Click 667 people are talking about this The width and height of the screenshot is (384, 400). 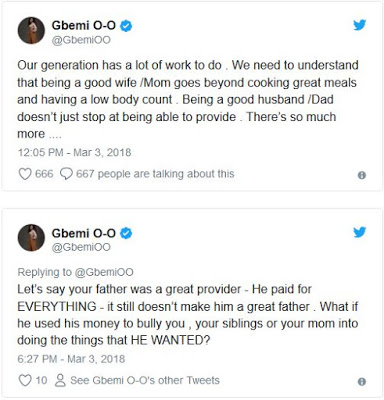click(155, 174)
